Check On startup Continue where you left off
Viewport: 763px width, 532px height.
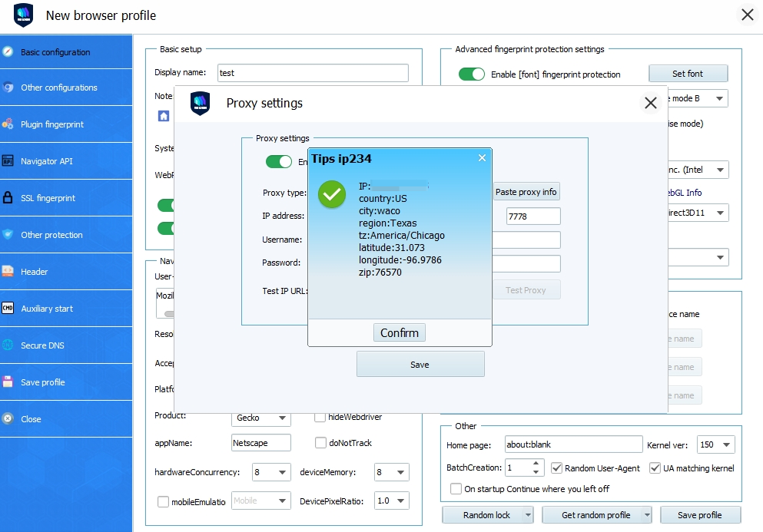pyautogui.click(x=456, y=488)
